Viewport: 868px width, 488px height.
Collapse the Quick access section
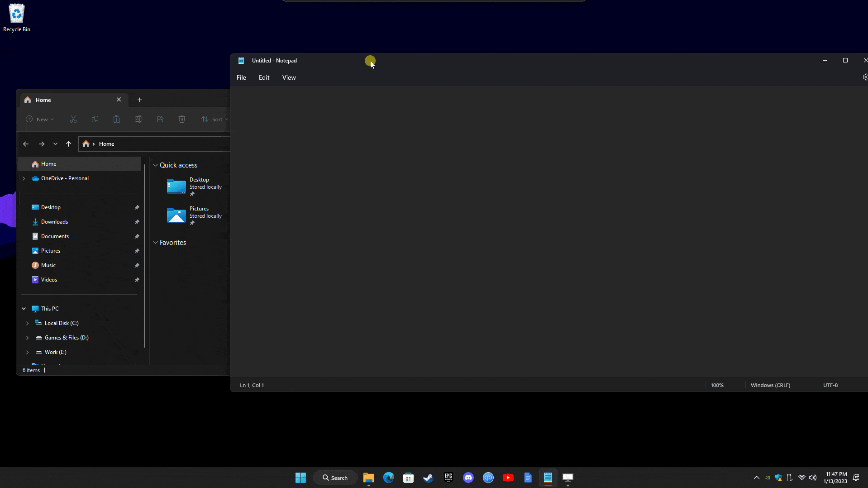click(156, 165)
